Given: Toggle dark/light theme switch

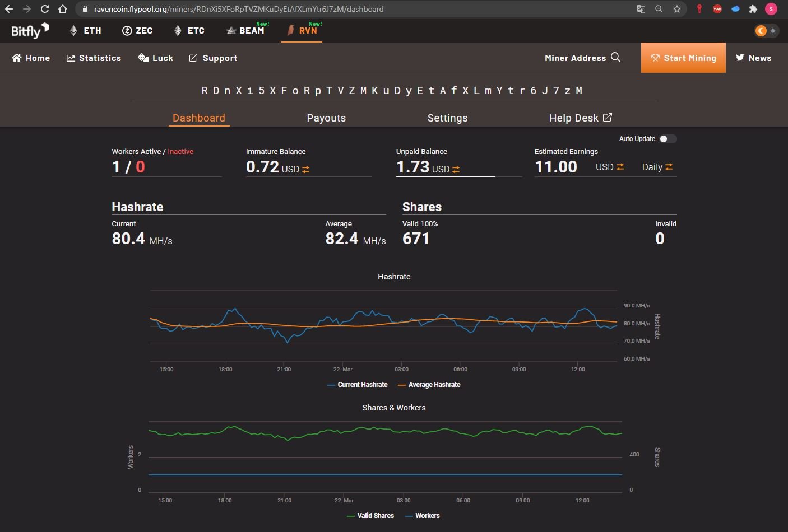Looking at the screenshot, I should pos(766,31).
